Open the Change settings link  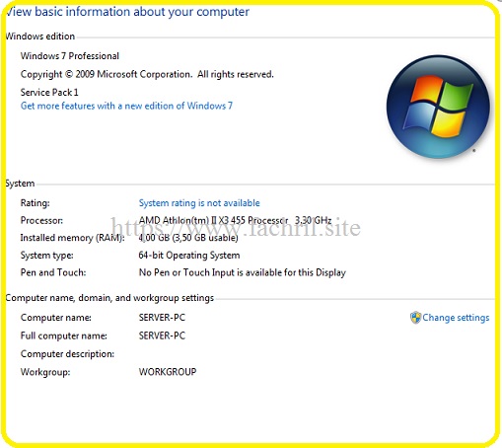click(456, 318)
